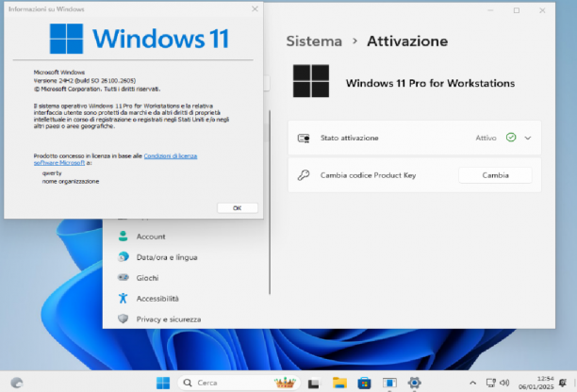Click the globe clock icon for Data/ora
The height and width of the screenshot is (392, 577).
[x=124, y=256]
